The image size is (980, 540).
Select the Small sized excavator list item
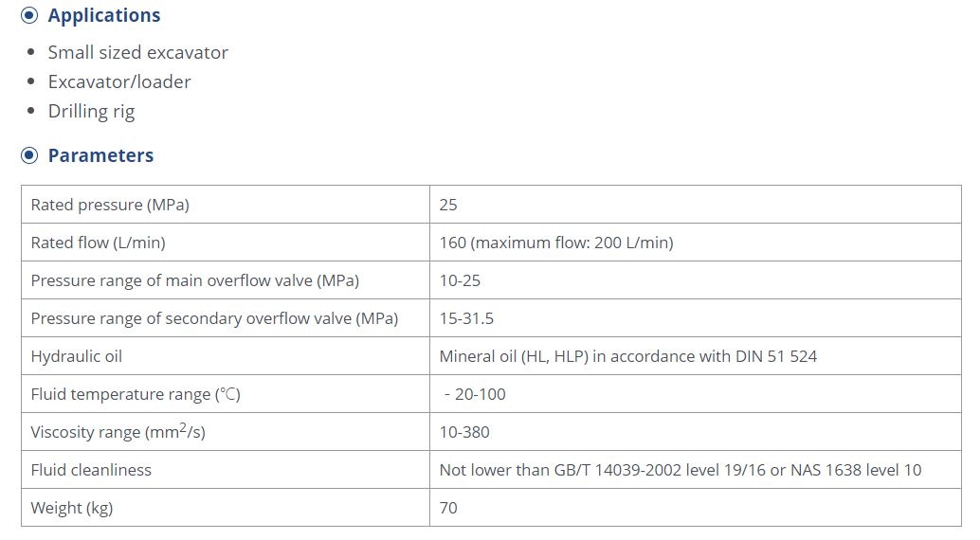click(x=138, y=52)
